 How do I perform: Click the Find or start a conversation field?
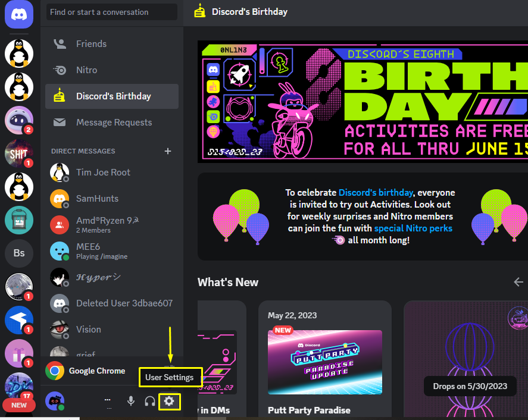point(112,12)
